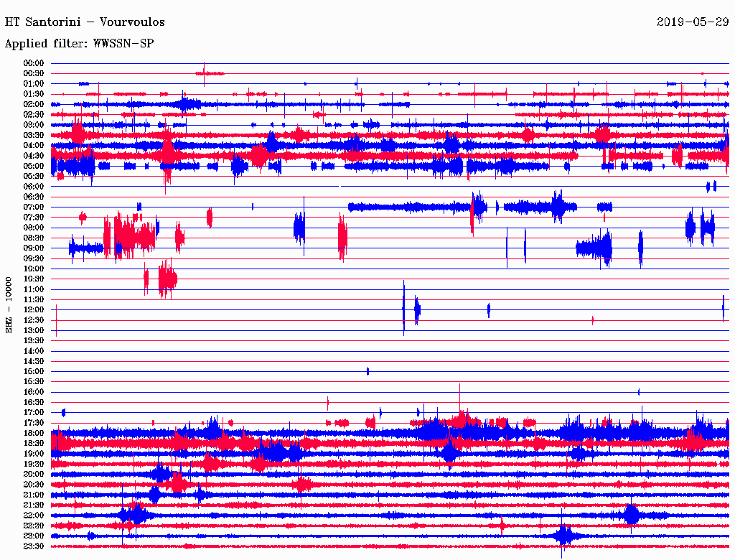Select the 02:30 time label
The height and width of the screenshot is (560, 735).
tap(34, 115)
